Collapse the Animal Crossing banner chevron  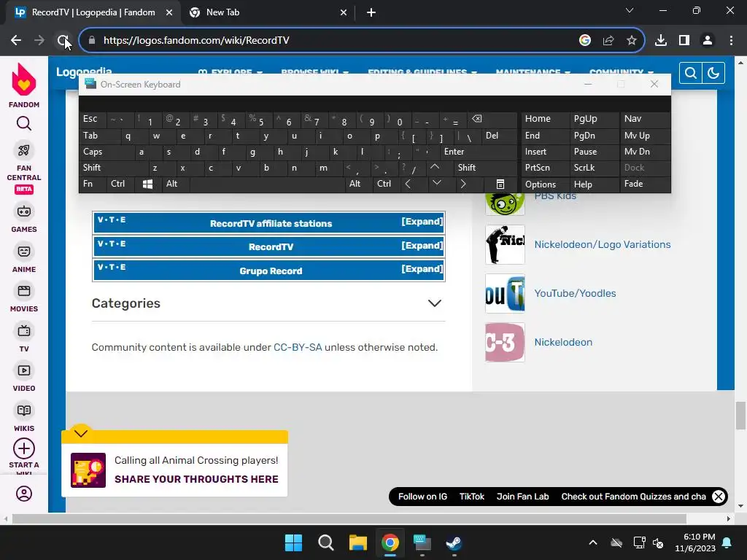pyautogui.click(x=81, y=433)
